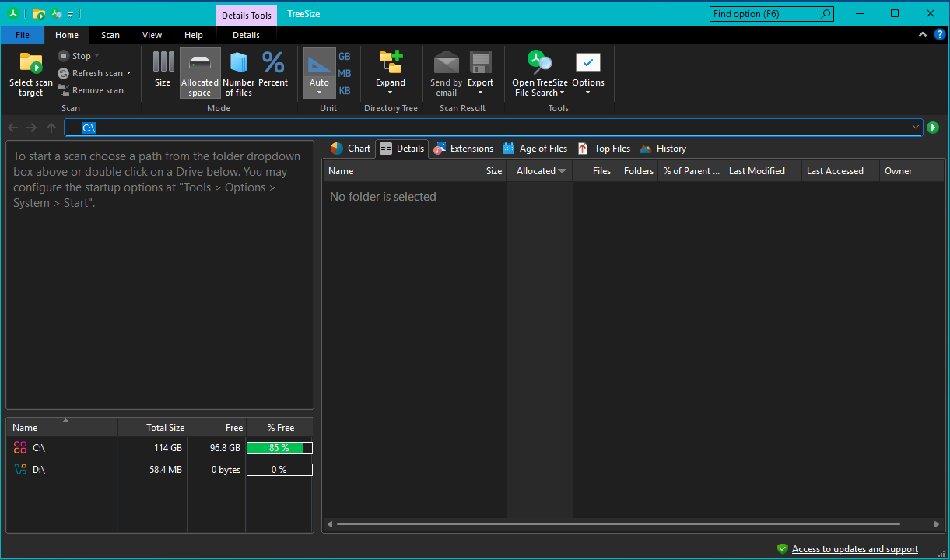
Task: Sort by the Last Accessed column header
Action: point(840,171)
